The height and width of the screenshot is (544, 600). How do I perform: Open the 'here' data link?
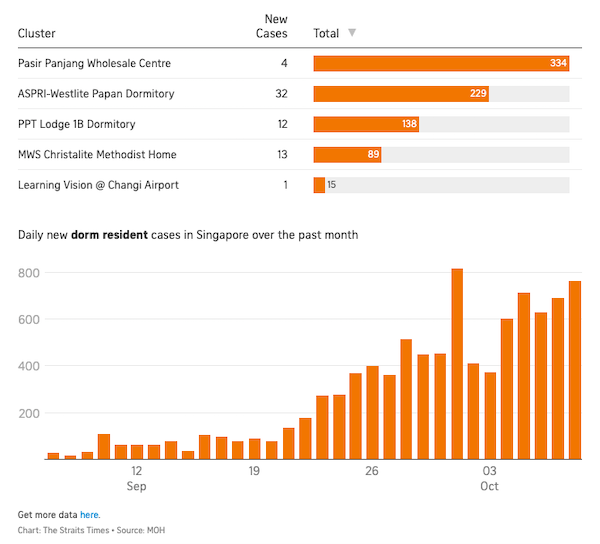pyautogui.click(x=90, y=514)
